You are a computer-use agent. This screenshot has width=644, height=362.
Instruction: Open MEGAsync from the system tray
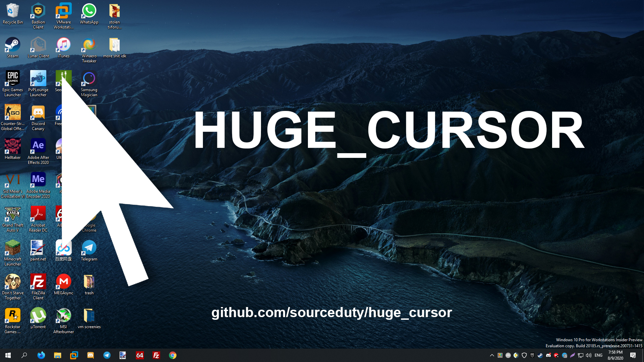[557, 355]
